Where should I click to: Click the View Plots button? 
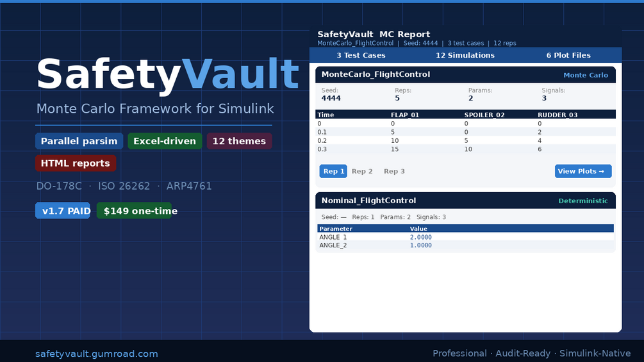coord(582,171)
